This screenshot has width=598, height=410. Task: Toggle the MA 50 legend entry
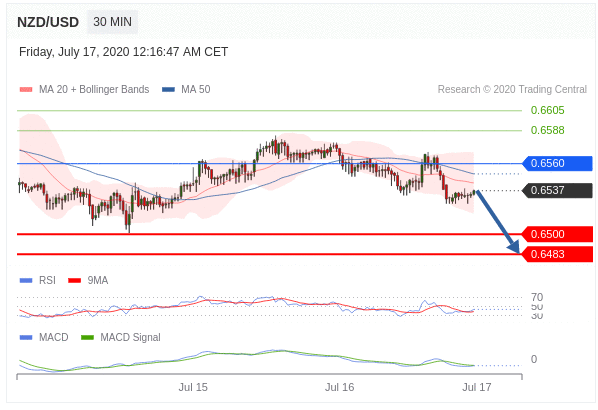point(186,89)
